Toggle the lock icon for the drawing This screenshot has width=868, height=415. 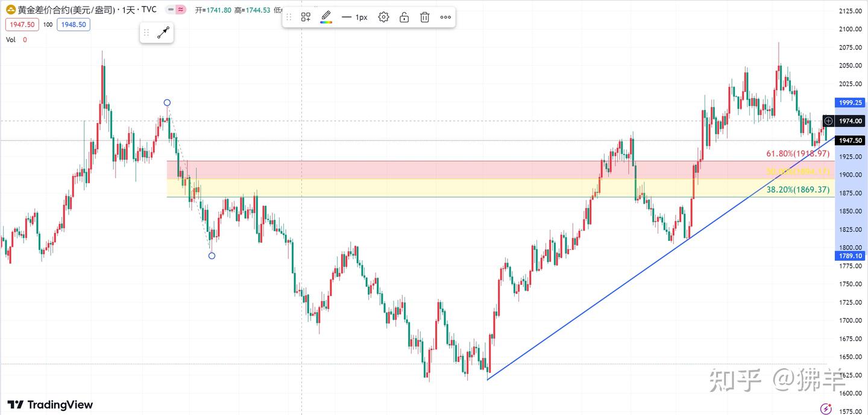pyautogui.click(x=404, y=17)
